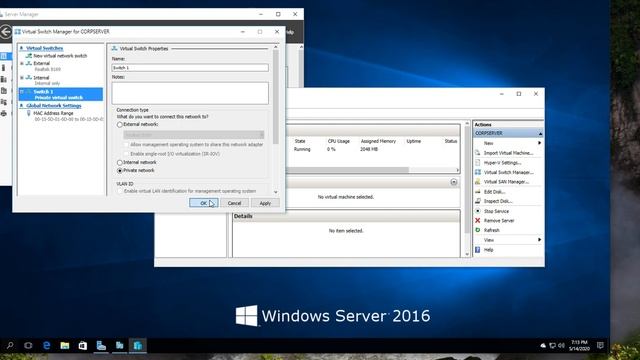This screenshot has width=640, height=360.
Task: Sort by the CPU Usage column header
Action: (x=339, y=141)
